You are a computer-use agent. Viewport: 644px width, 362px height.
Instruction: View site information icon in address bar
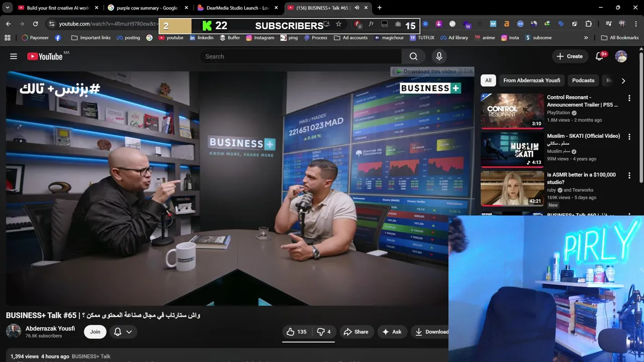51,24
